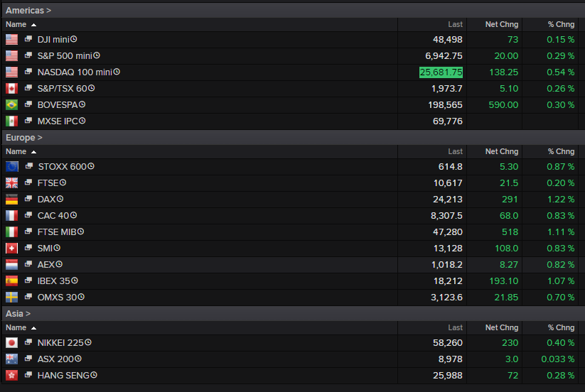The image size is (585, 392).
Task: Click the Hong Kong flag beside HANG SENG
Action: 11,376
